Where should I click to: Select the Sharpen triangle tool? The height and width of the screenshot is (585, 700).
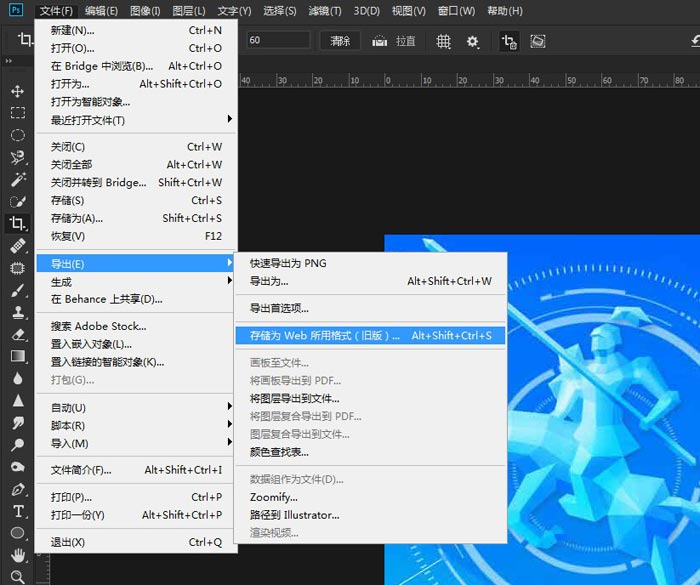click(x=18, y=401)
